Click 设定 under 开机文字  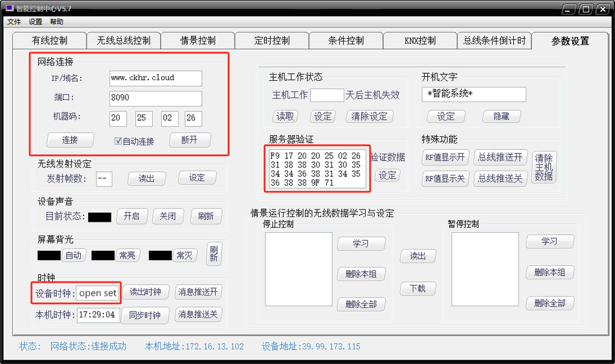(446, 116)
